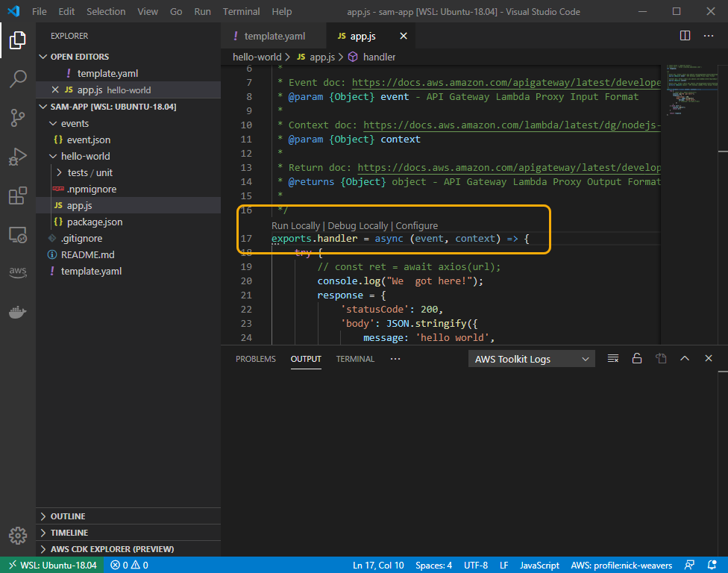Expand the OUTLINE section
The width and height of the screenshot is (728, 573).
[68, 516]
